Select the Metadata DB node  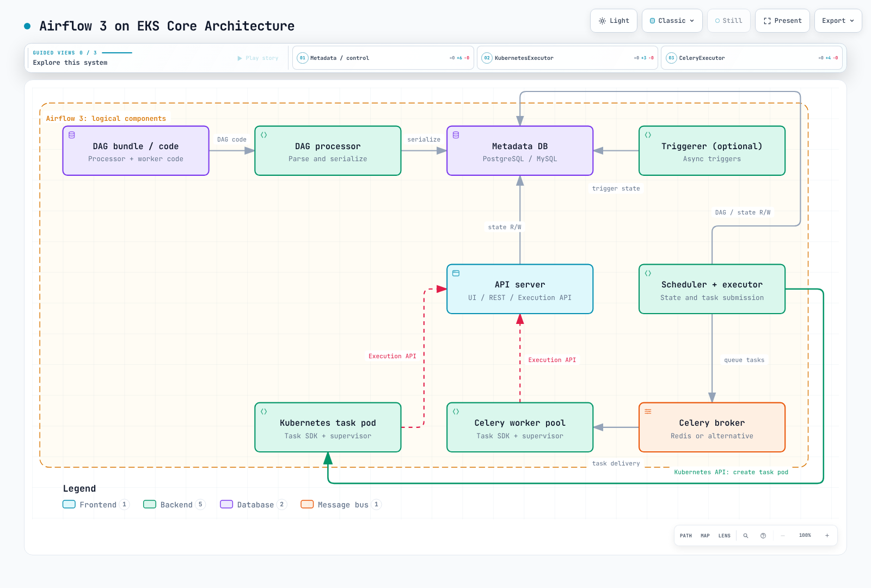pyautogui.click(x=520, y=151)
